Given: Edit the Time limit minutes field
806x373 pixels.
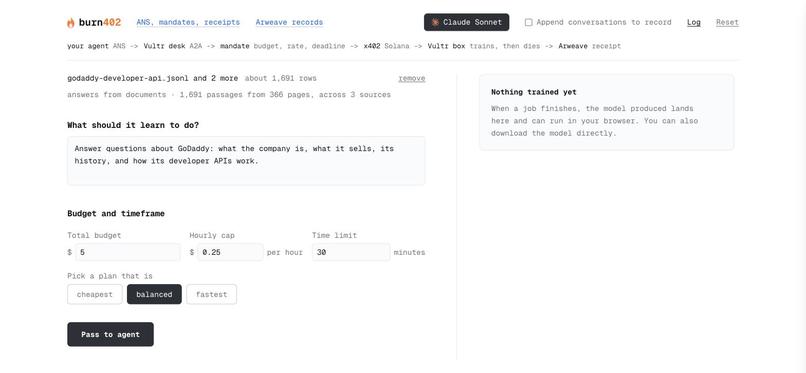Looking at the screenshot, I should click(x=351, y=252).
